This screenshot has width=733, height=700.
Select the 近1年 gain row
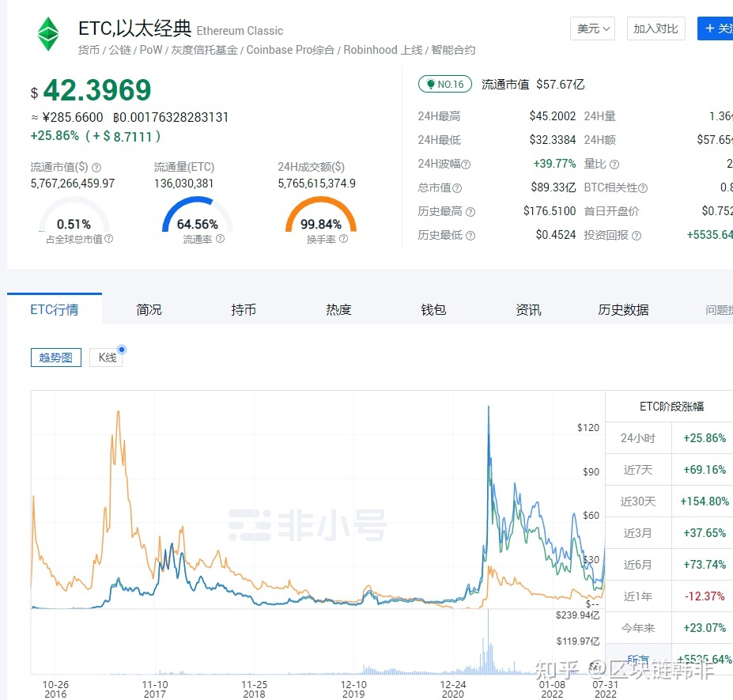point(670,596)
